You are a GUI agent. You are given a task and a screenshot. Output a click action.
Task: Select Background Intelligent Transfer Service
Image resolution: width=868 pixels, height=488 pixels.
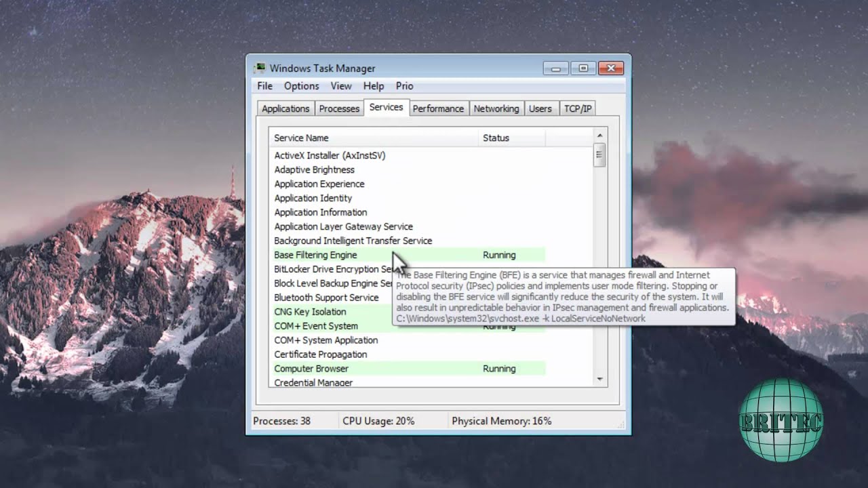click(x=353, y=241)
